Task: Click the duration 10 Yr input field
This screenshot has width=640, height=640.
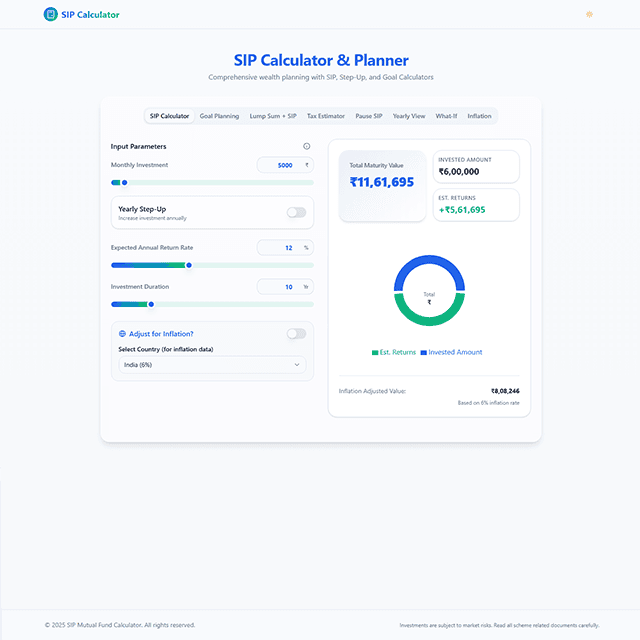Action: click(x=285, y=287)
